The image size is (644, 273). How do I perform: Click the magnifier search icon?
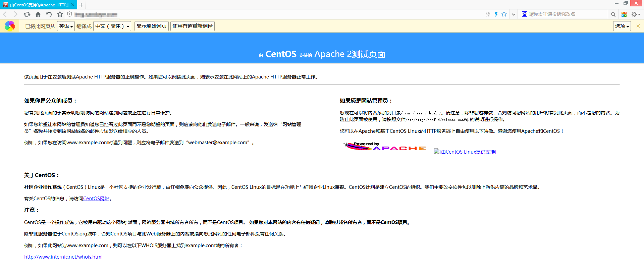click(613, 14)
